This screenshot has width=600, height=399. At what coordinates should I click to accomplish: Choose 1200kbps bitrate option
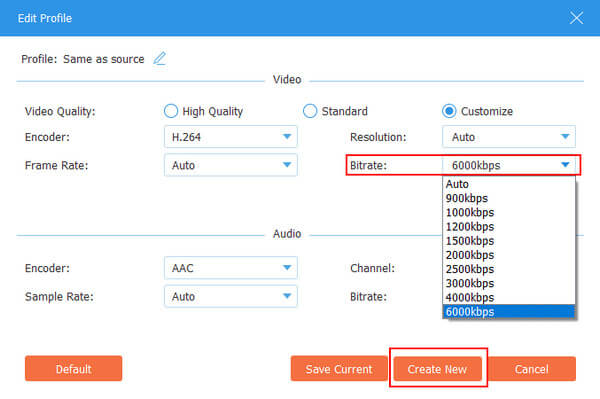coord(509,226)
